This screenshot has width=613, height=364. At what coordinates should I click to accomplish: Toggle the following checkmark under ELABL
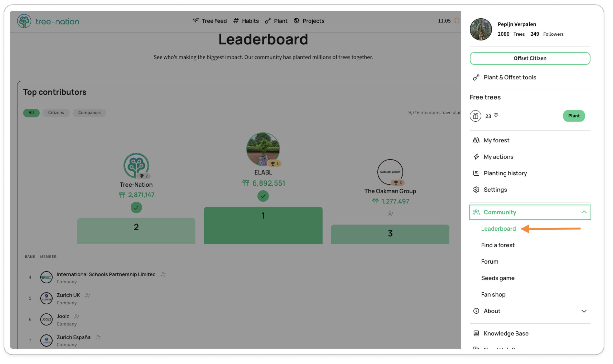pyautogui.click(x=263, y=196)
